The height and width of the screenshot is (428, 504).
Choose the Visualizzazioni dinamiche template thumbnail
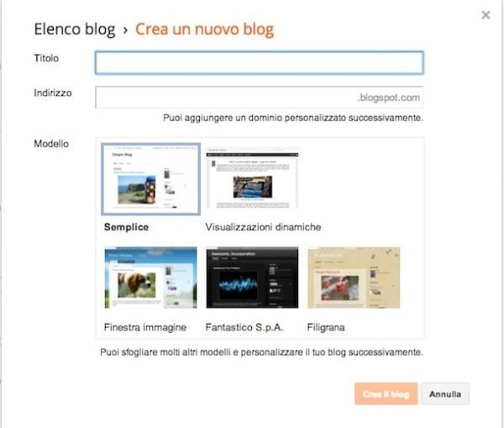(x=252, y=178)
